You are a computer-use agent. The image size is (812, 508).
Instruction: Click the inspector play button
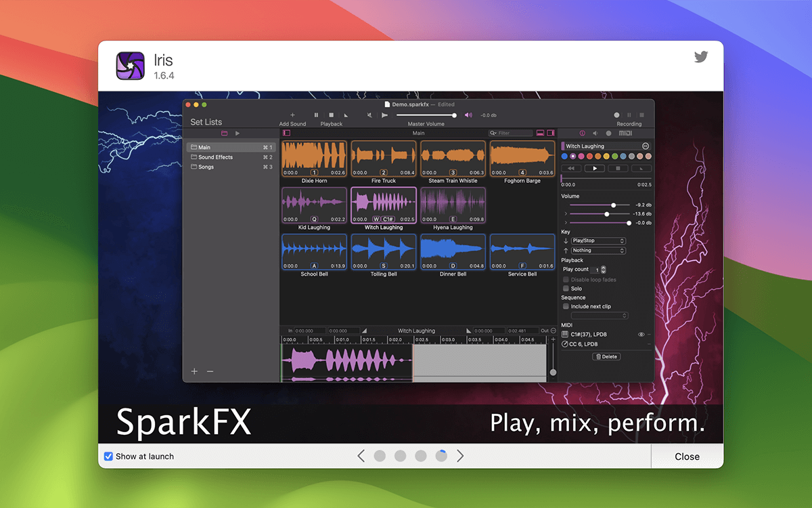point(595,168)
